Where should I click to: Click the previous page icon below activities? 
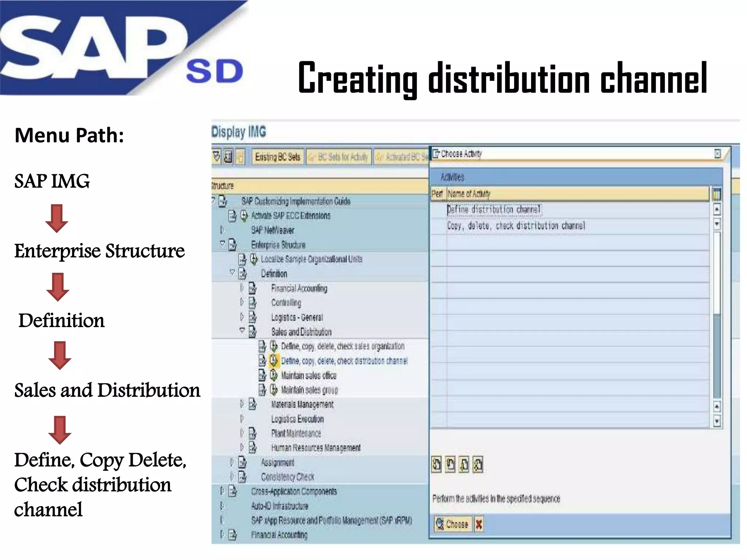coord(450,464)
